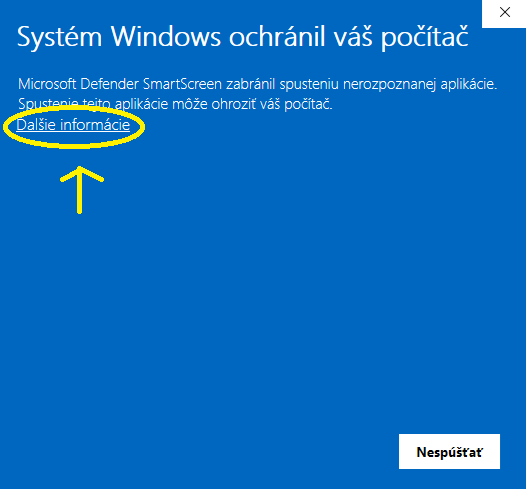Click the word počítač in the heading
Screen dimensions: 526x489
pos(424,38)
